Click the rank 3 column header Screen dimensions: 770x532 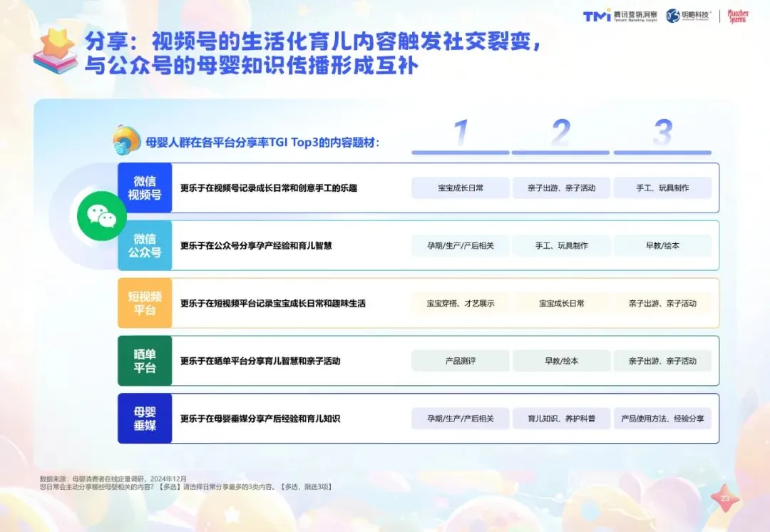pyautogui.click(x=662, y=136)
